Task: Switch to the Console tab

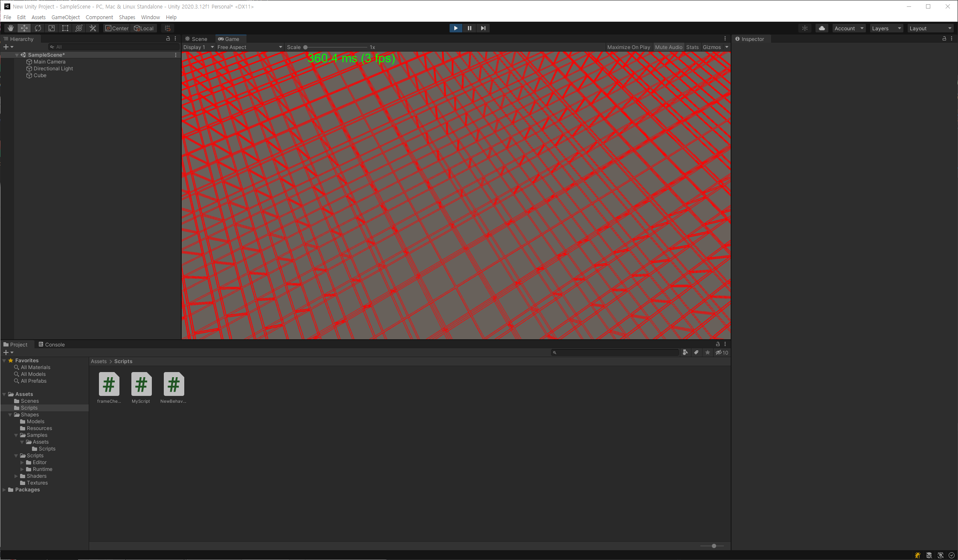Action: coord(52,344)
